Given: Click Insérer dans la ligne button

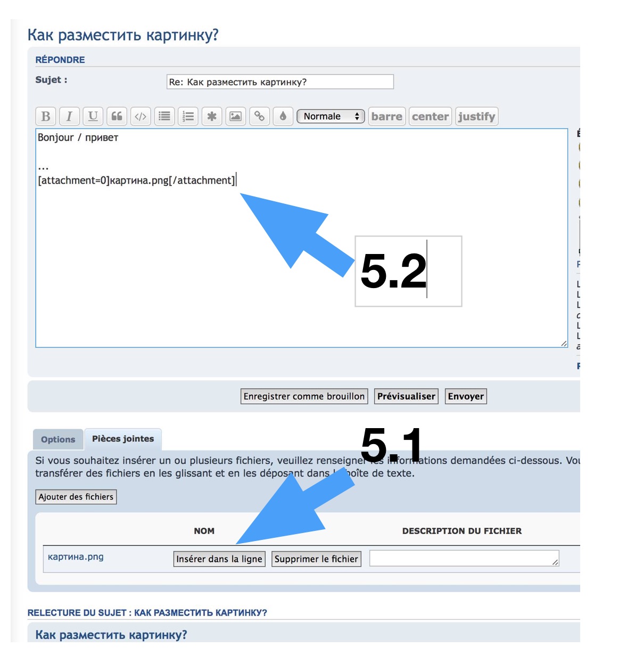Looking at the screenshot, I should pyautogui.click(x=219, y=559).
